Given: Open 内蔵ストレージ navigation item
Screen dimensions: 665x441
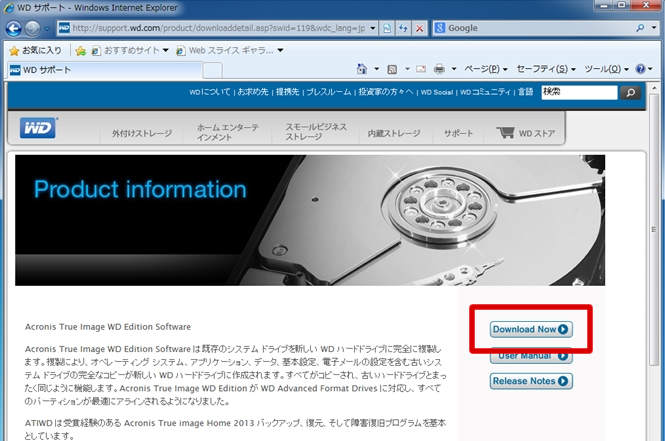Looking at the screenshot, I should coord(394,133).
